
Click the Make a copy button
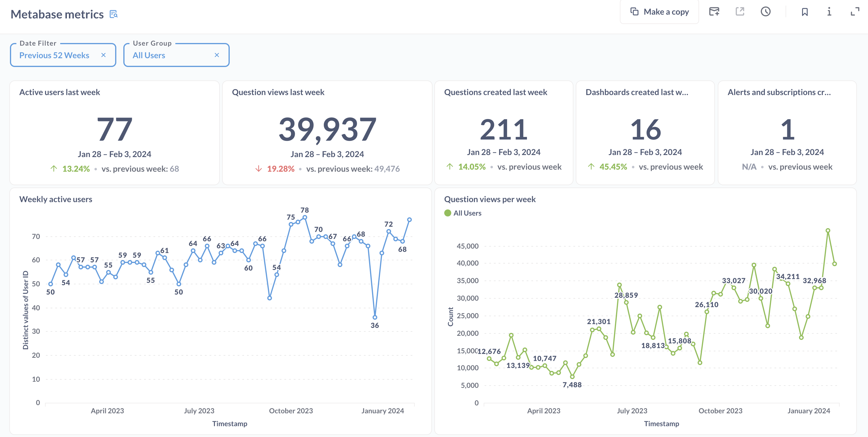click(659, 12)
